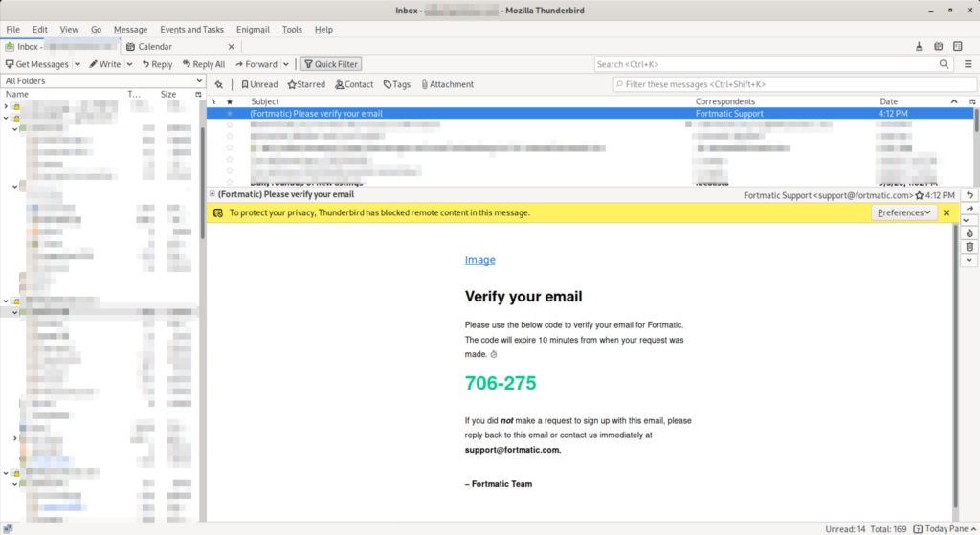Click the Reply toolbar button
This screenshot has width=980, height=535.
[157, 64]
